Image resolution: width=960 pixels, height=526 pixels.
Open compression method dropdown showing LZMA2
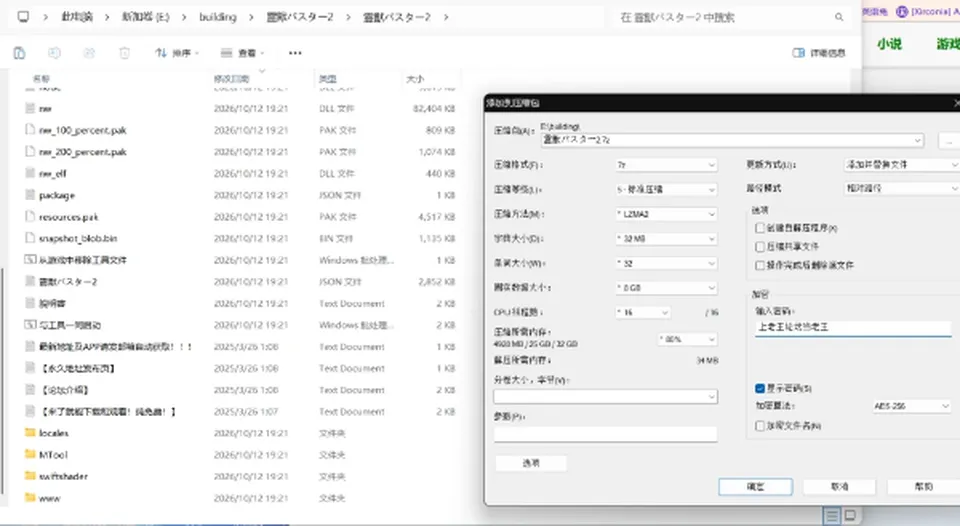(666, 214)
